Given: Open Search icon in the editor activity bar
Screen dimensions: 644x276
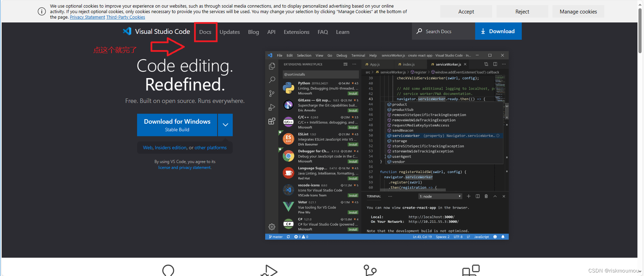Looking at the screenshot, I should [x=272, y=80].
